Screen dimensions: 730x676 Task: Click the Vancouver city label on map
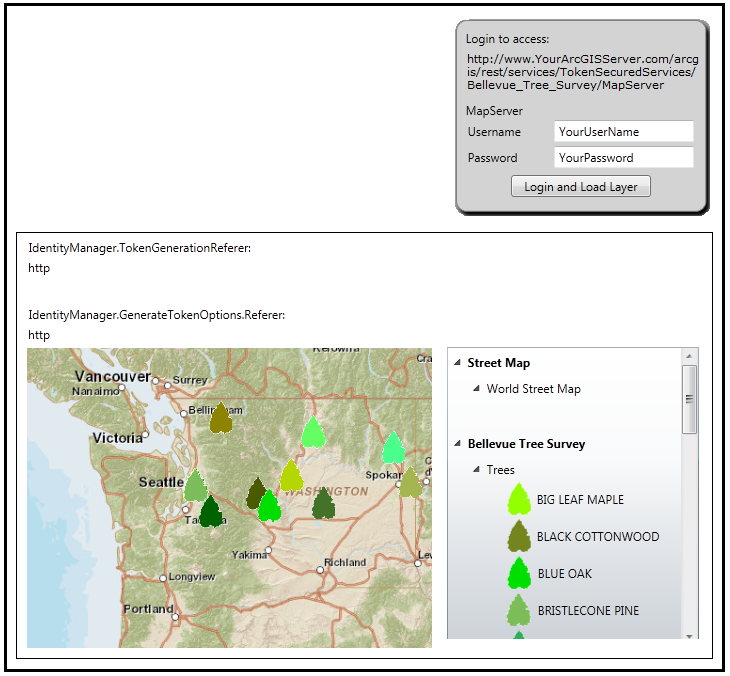113,376
